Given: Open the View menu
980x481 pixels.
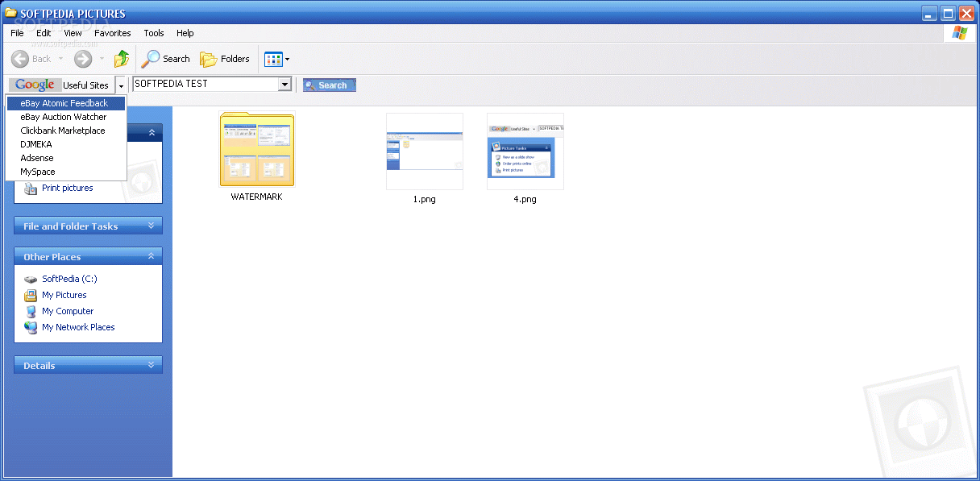Looking at the screenshot, I should pos(73,33).
